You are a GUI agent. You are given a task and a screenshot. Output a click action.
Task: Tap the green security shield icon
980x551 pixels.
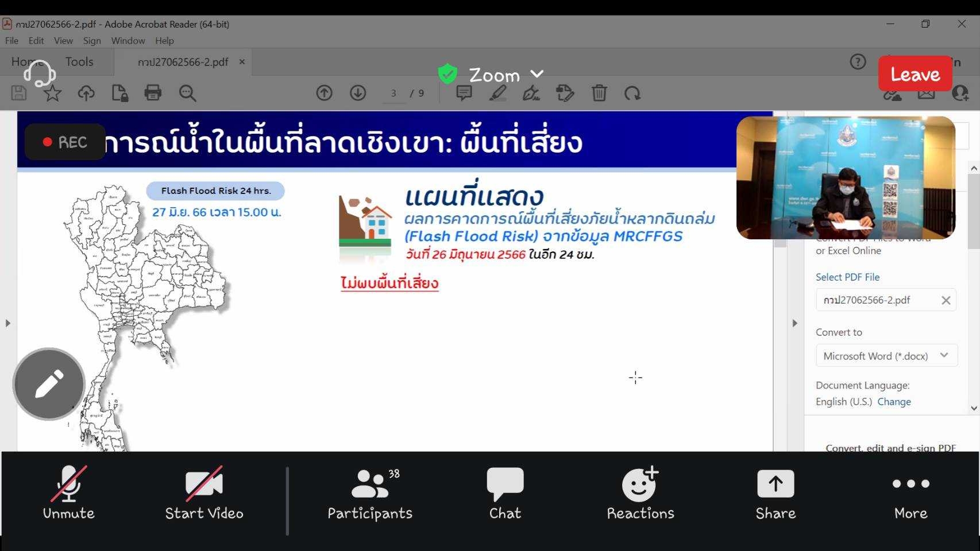(447, 74)
